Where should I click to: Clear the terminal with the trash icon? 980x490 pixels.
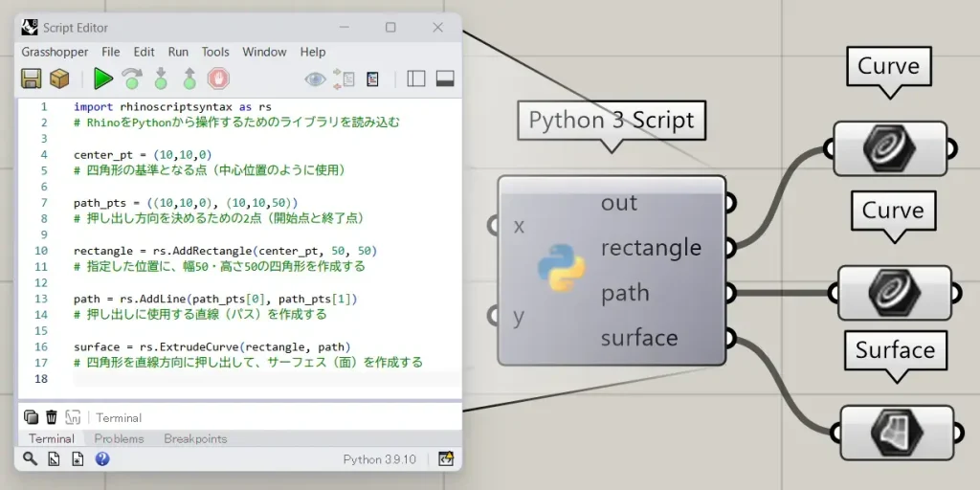52,417
